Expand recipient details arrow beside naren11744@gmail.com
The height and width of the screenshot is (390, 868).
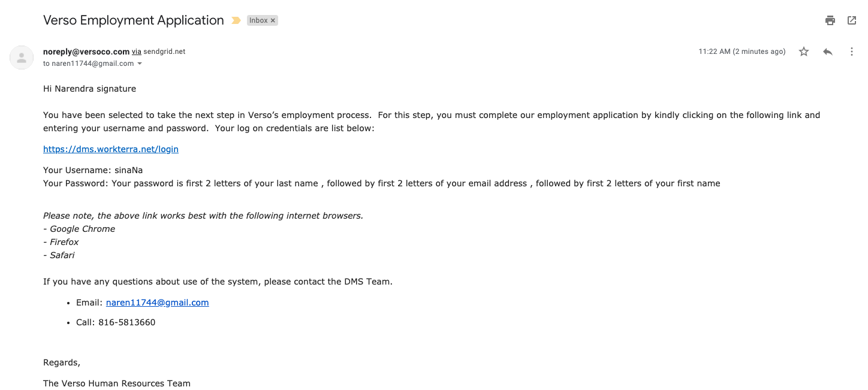click(140, 64)
